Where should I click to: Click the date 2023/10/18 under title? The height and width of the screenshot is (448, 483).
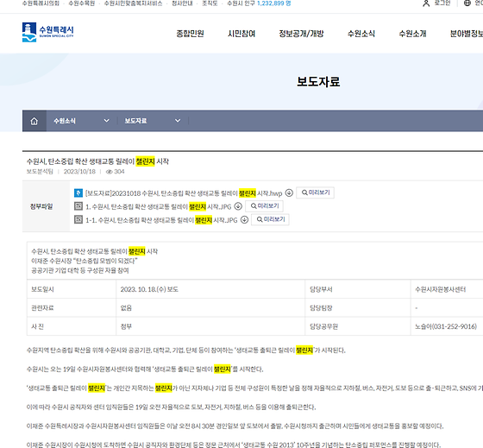point(79,172)
